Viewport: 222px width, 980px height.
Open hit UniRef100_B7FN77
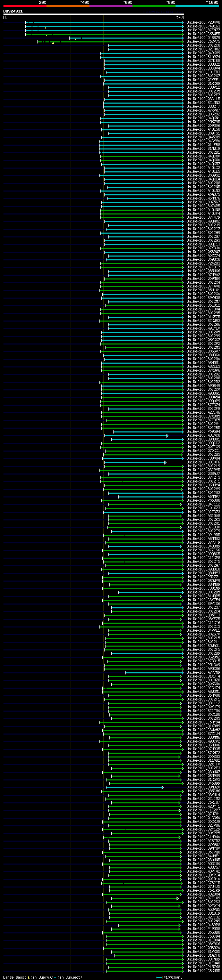pyautogui.click(x=203, y=30)
